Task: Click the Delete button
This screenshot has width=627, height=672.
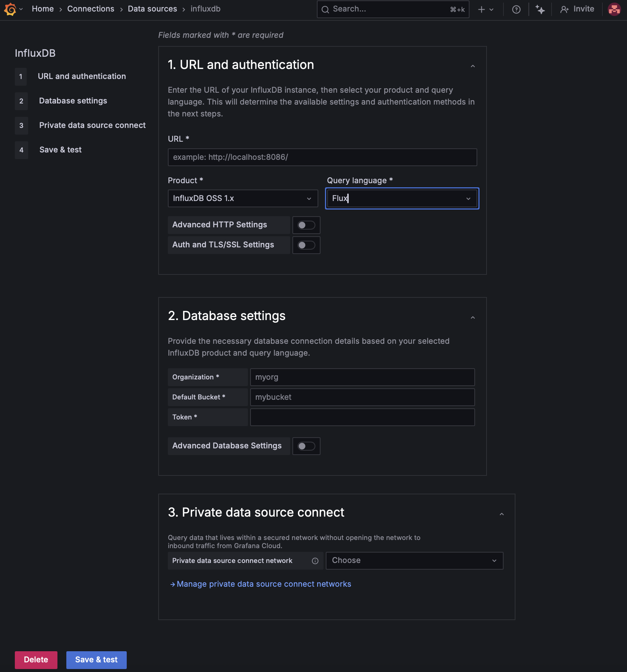Action: 36,660
